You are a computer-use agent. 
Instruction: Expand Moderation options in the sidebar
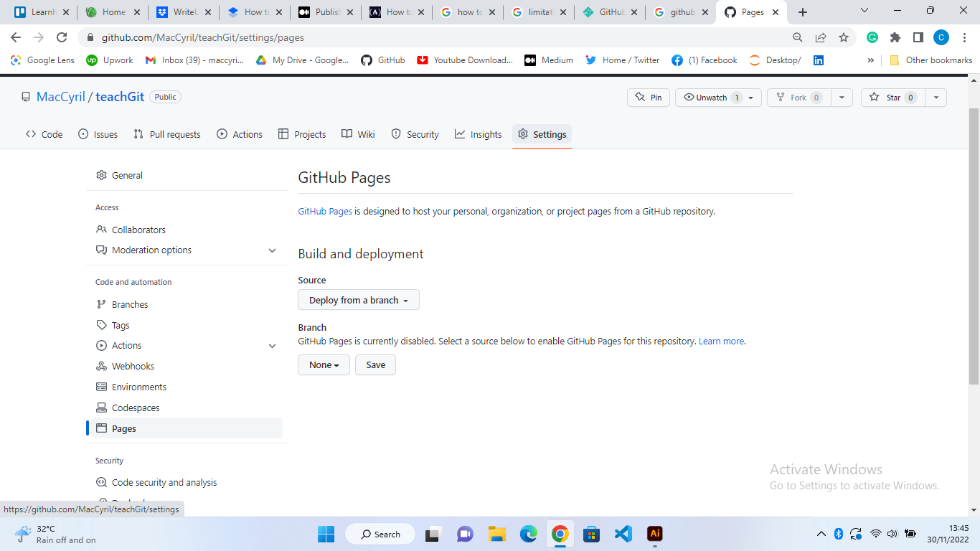272,250
